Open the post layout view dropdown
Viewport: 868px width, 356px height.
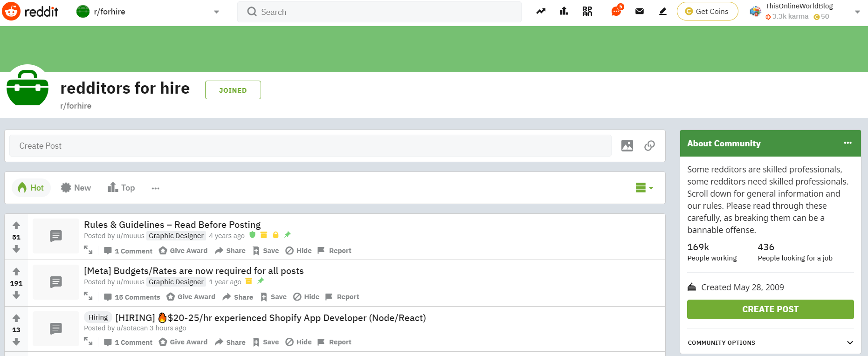click(645, 188)
